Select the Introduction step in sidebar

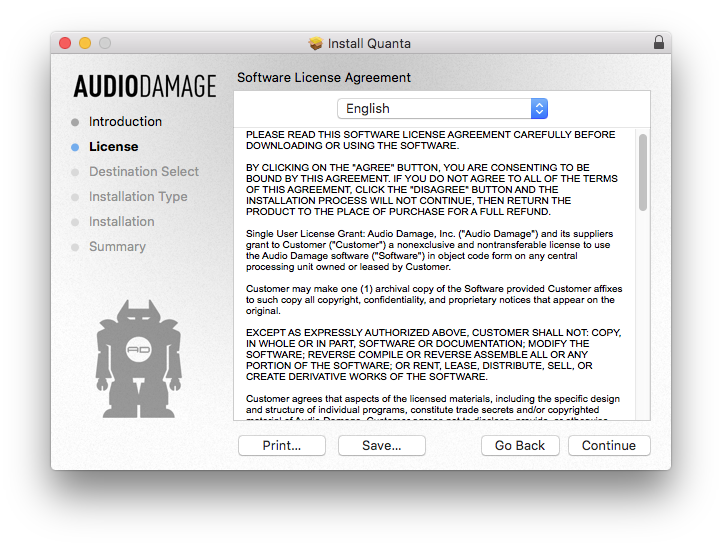coord(125,122)
